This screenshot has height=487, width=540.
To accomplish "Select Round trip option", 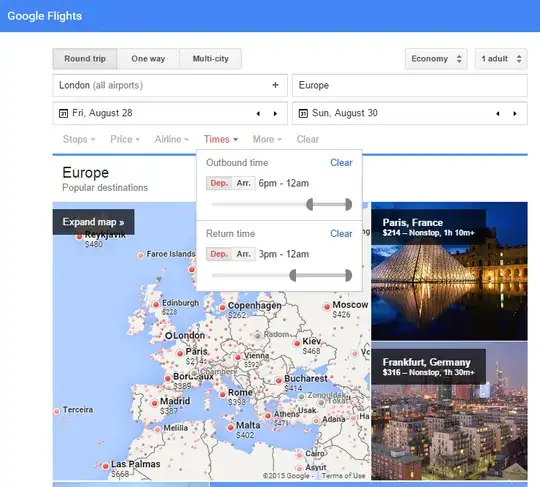I will [85, 59].
